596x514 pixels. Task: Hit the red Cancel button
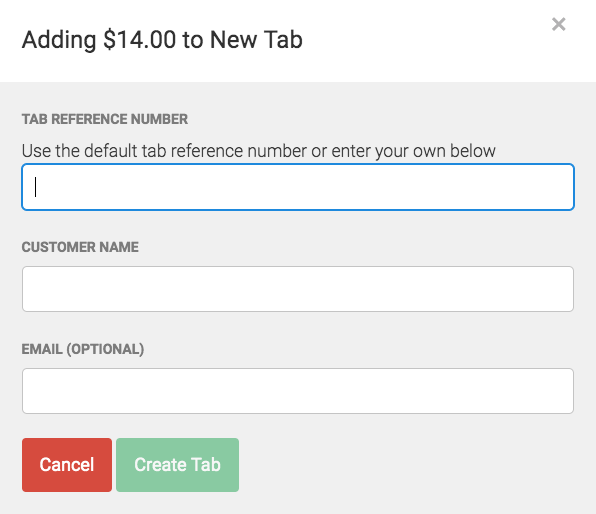[x=67, y=465]
